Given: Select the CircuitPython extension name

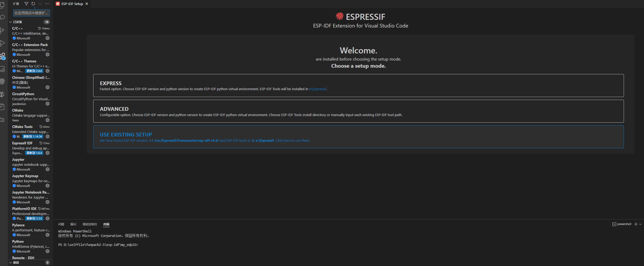Looking at the screenshot, I should coord(23,94).
